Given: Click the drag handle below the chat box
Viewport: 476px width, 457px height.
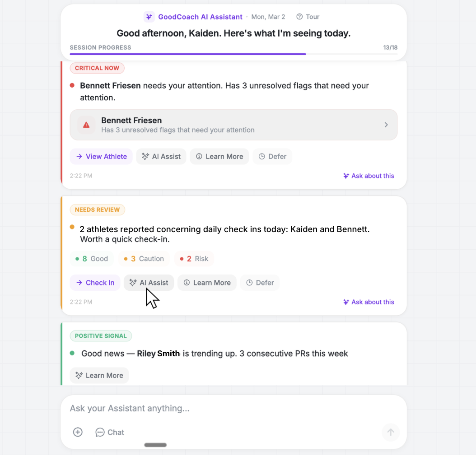Looking at the screenshot, I should click(155, 445).
